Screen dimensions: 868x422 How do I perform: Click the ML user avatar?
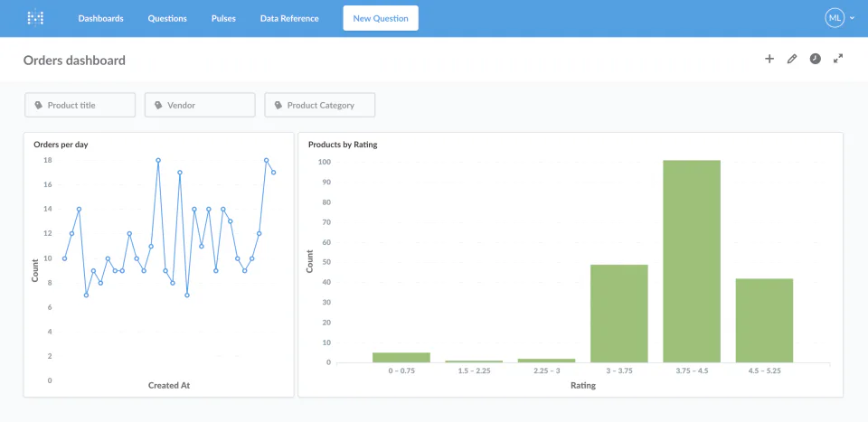tap(834, 18)
